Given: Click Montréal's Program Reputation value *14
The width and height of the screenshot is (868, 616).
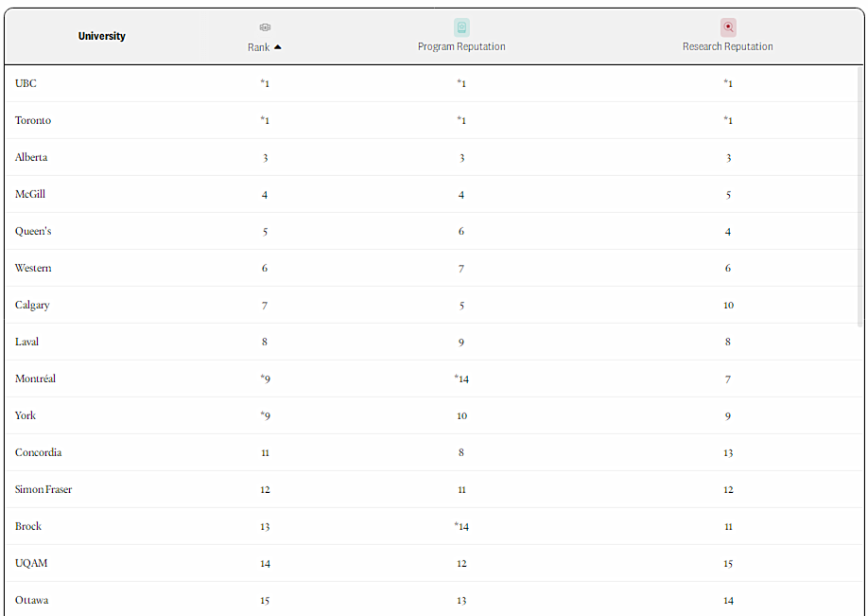Looking at the screenshot, I should (x=461, y=378).
